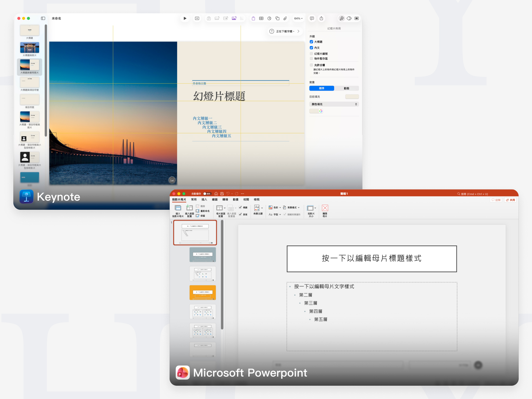
Task: Click the 共用 share button
Action: pos(510,200)
